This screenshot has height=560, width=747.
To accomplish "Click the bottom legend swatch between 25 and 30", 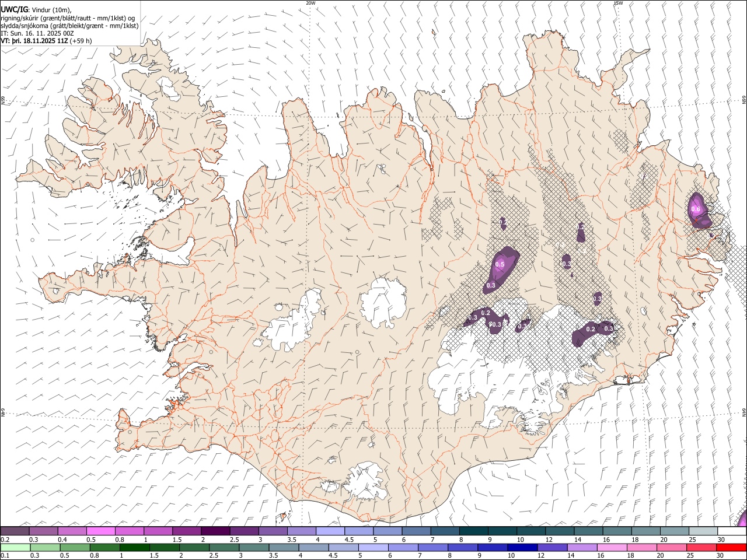I will 700,547.
